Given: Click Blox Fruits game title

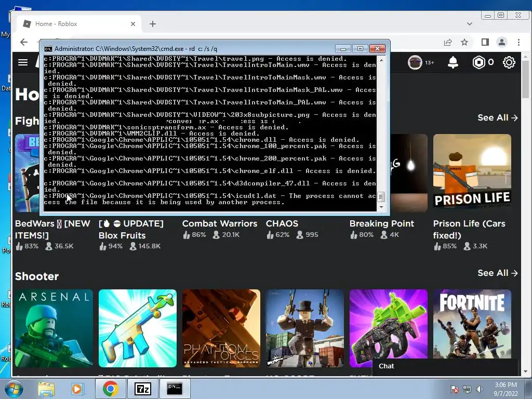Looking at the screenshot, I should (131, 229).
